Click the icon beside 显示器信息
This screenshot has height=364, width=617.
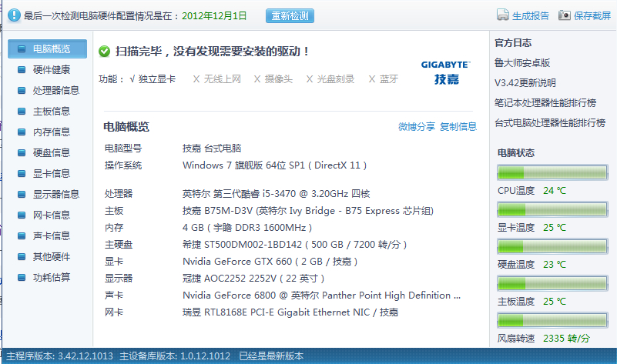(x=22, y=195)
